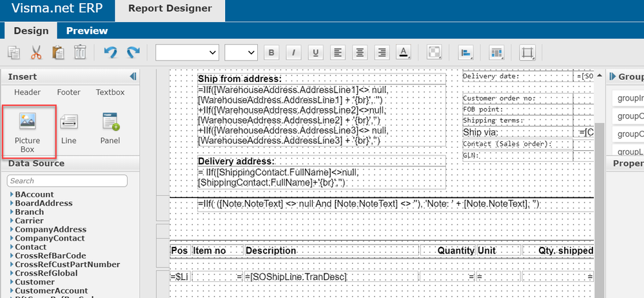The image size is (644, 298).
Task: Expand the BoardAddress node
Action: [x=12, y=203]
